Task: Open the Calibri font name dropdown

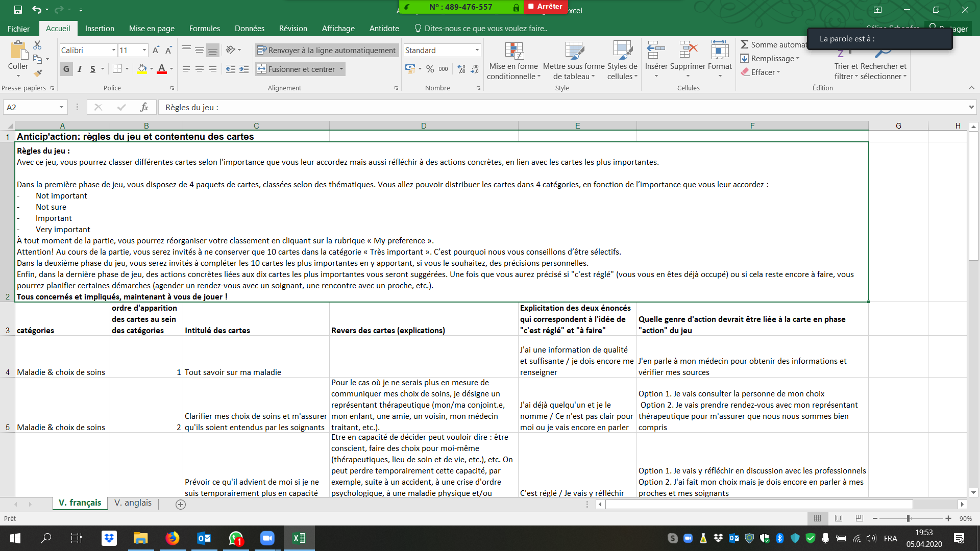Action: pos(114,50)
